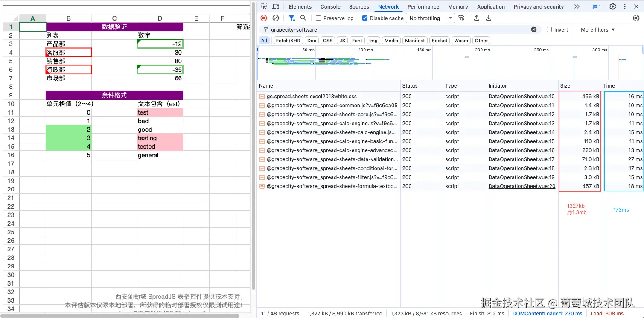Switch to the Elements tab
Viewport: 644px width, 318px height.
pos(300,6)
